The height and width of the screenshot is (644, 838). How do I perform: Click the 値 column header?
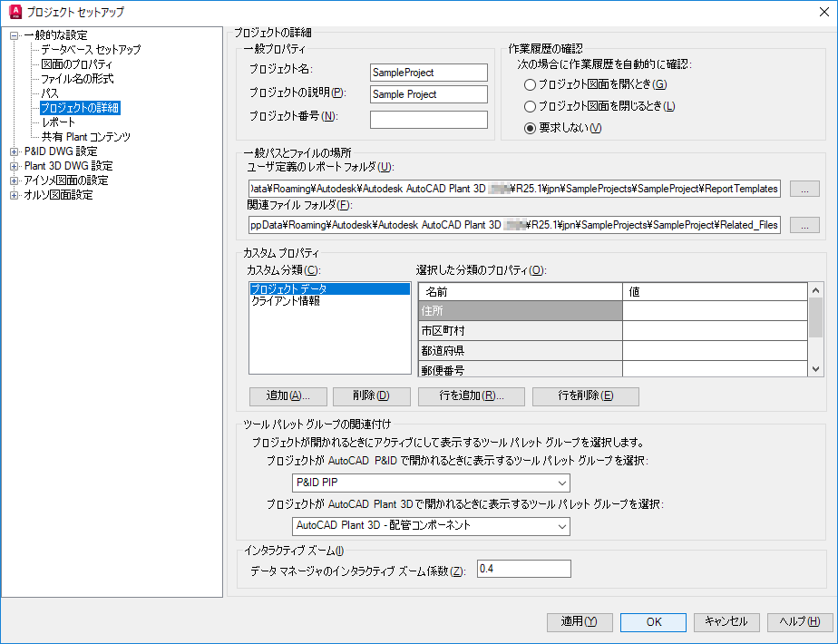tap(715, 292)
